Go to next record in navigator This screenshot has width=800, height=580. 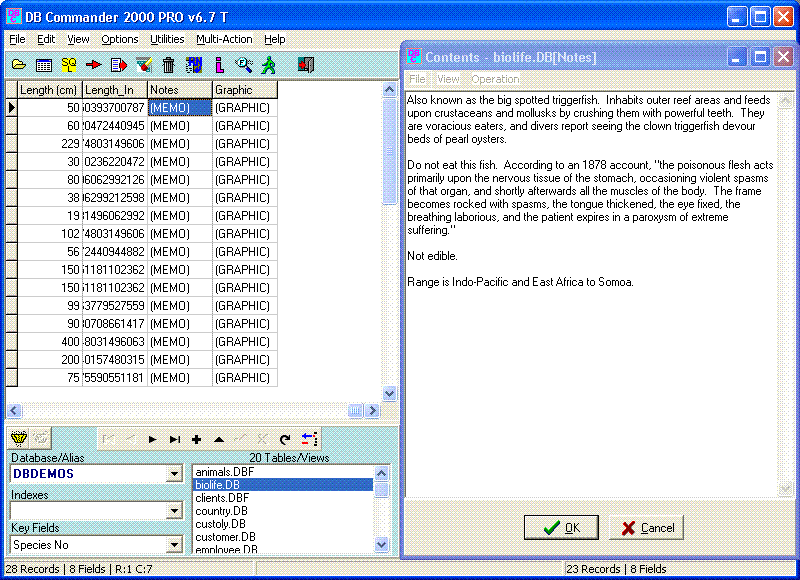[x=152, y=439]
